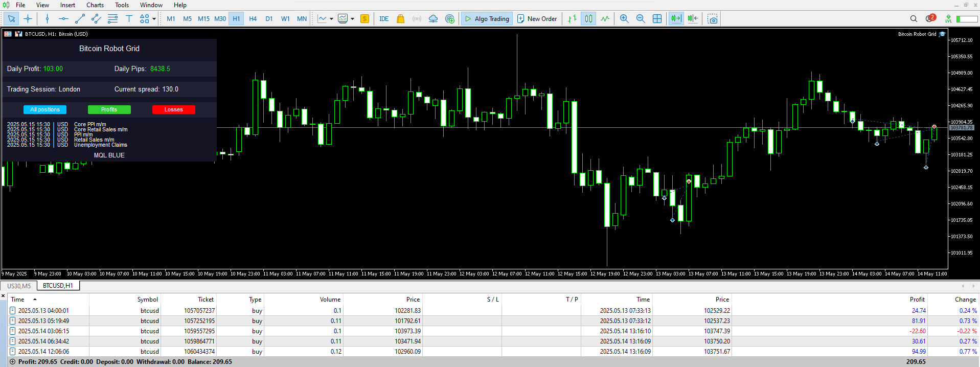Zoom out of the chart
Viewport: 980px width, 367px height.
pos(641,19)
